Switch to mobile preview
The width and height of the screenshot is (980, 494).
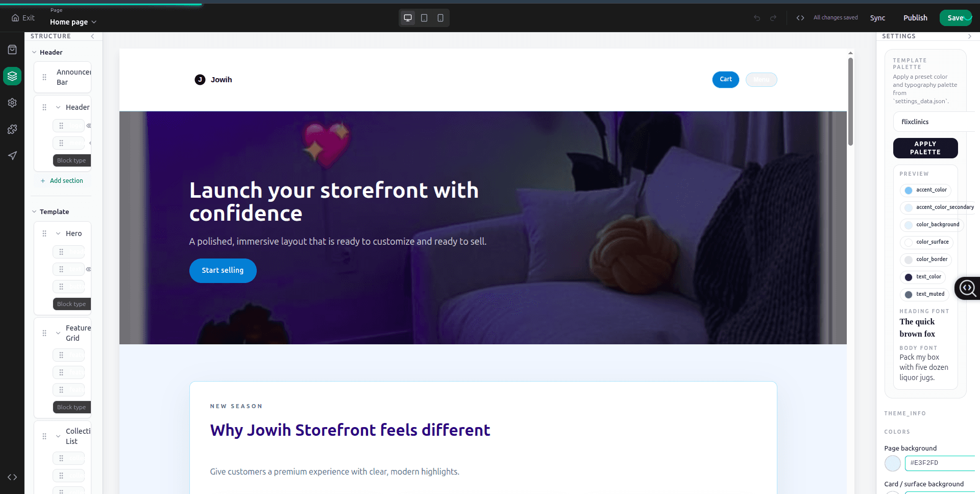tap(440, 18)
